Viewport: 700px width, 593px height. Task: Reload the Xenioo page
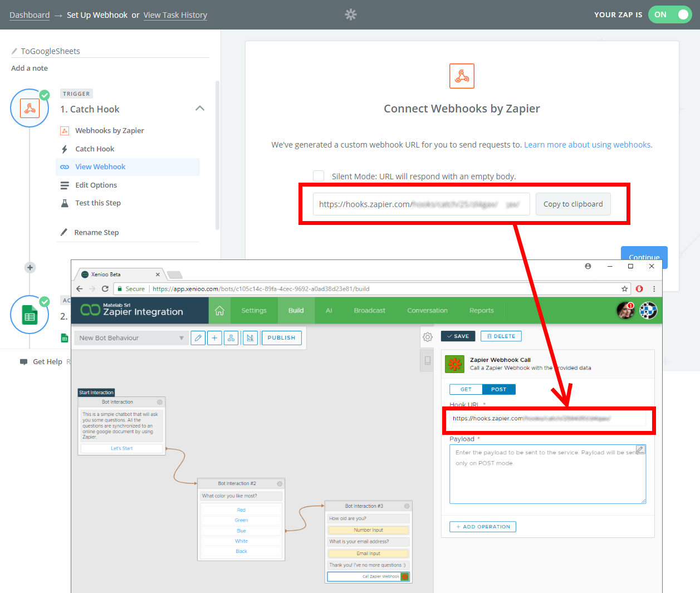pos(105,289)
